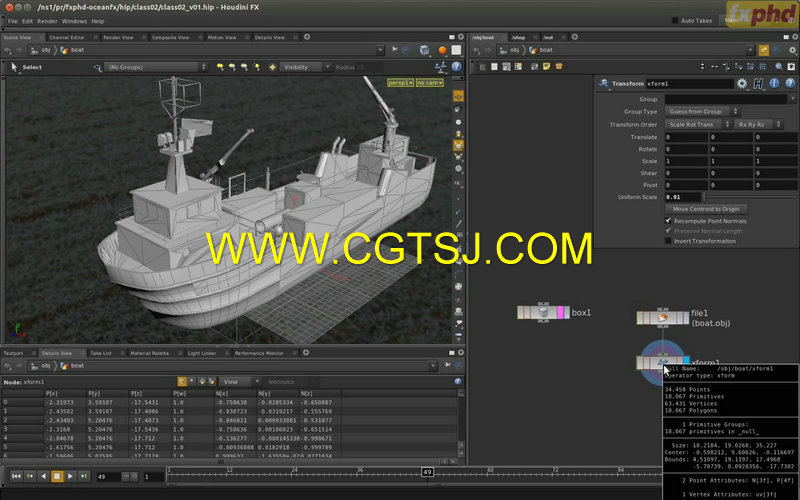This screenshot has height=500, width=800.
Task: Switch to the Render View tab
Action: tap(118, 37)
